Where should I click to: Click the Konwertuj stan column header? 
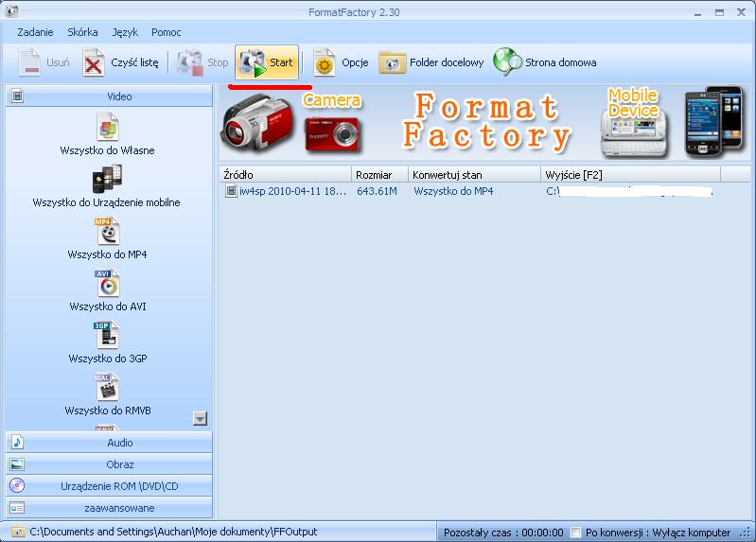tap(474, 175)
